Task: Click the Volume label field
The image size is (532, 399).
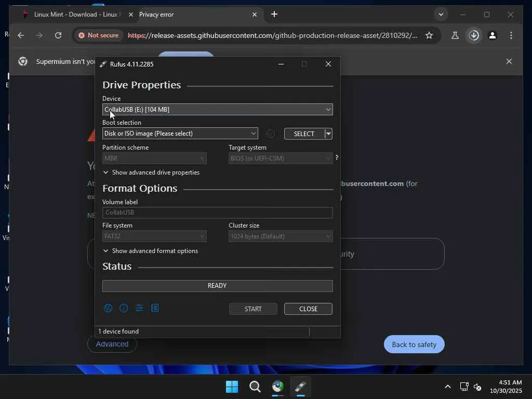Action: pos(218,212)
